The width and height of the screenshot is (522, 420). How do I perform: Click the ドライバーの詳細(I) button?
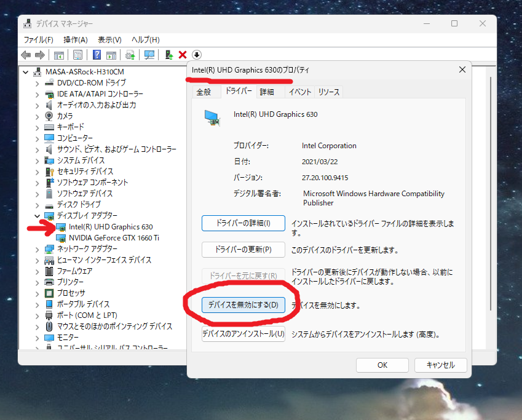pyautogui.click(x=242, y=223)
